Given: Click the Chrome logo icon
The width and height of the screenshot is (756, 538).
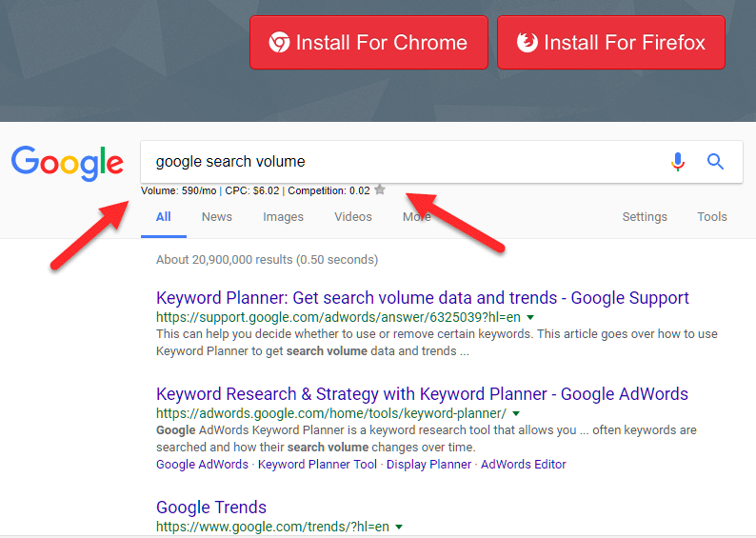Looking at the screenshot, I should [x=279, y=43].
